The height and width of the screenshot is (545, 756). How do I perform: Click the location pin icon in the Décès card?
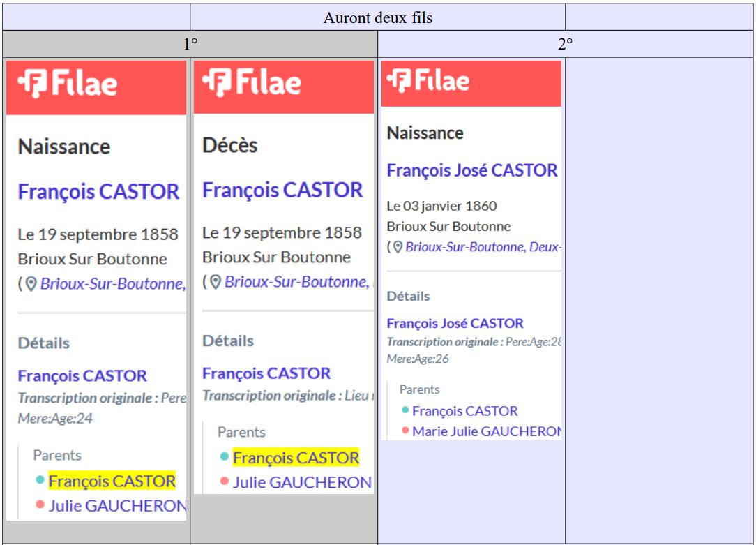pyautogui.click(x=216, y=282)
